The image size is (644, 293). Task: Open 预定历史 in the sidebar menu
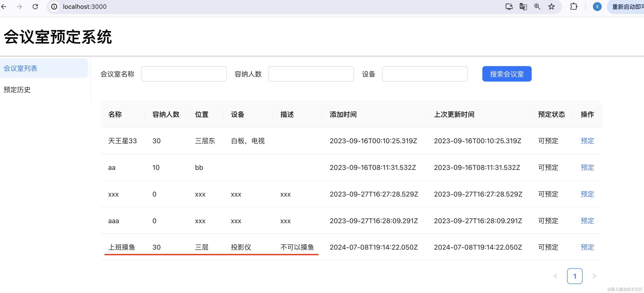click(x=17, y=90)
